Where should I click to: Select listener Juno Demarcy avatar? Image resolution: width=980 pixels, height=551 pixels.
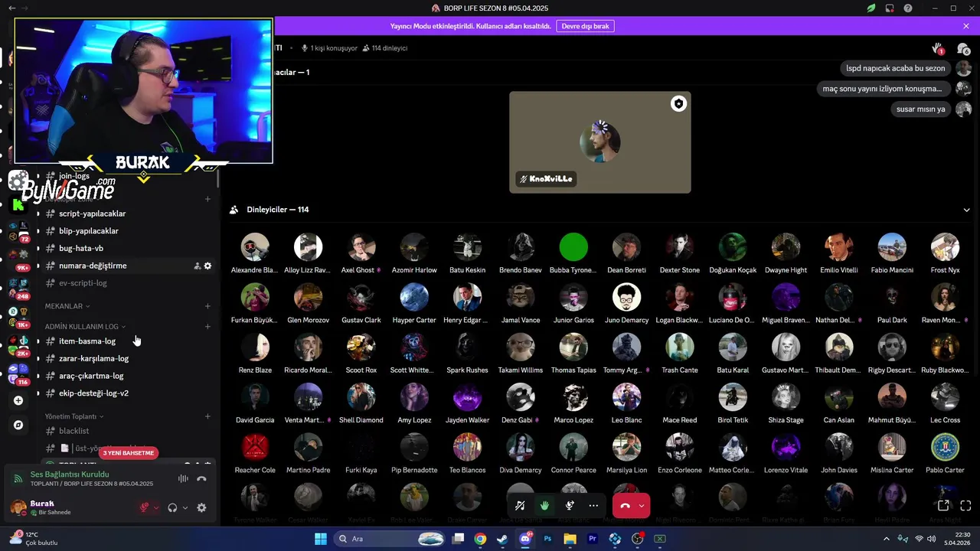point(626,297)
